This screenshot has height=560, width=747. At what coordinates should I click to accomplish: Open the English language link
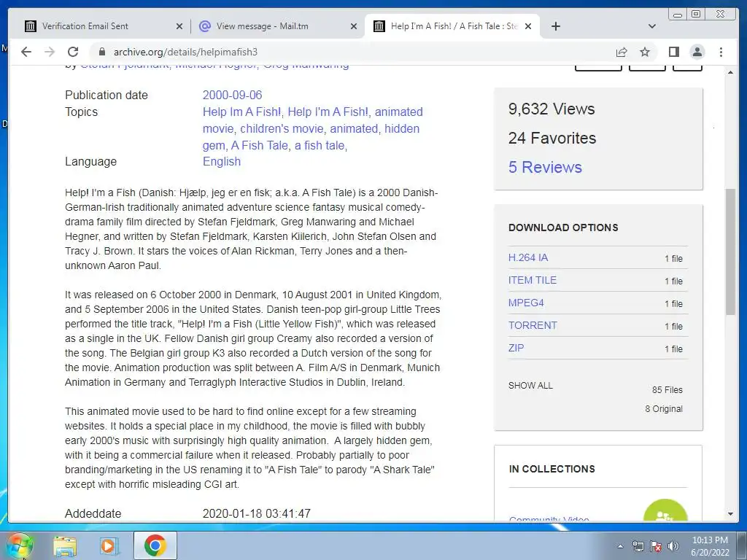pyautogui.click(x=222, y=161)
